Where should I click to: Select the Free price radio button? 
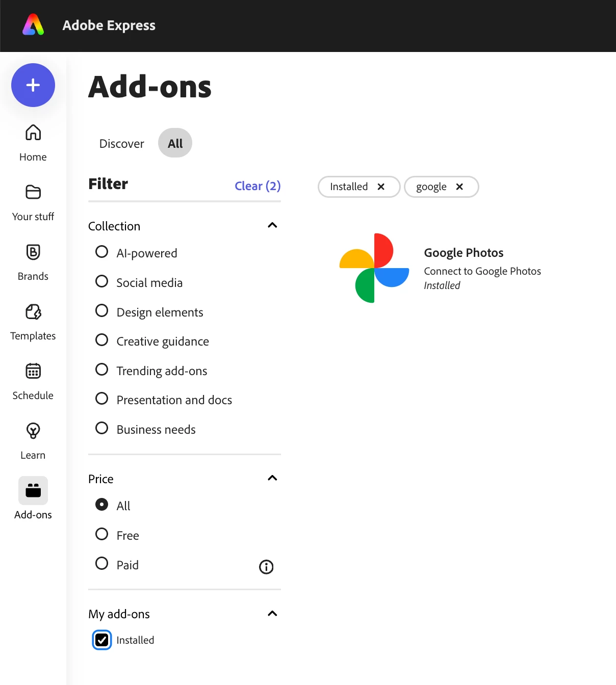(102, 534)
